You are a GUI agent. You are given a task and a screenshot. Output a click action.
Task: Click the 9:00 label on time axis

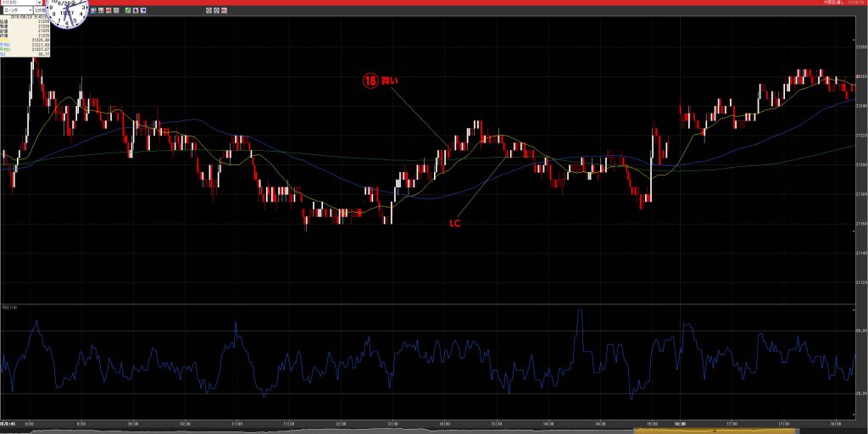point(30,424)
